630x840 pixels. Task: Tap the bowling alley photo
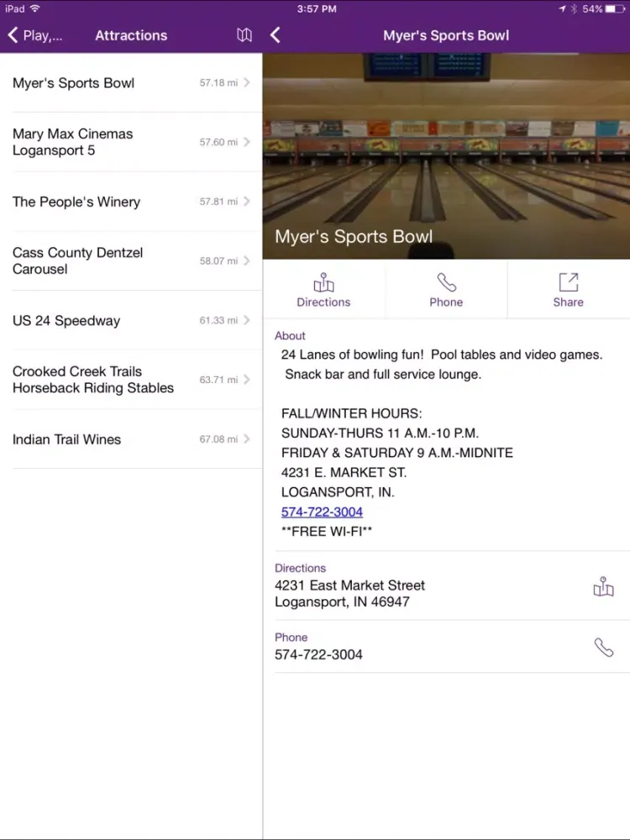pyautogui.click(x=446, y=156)
